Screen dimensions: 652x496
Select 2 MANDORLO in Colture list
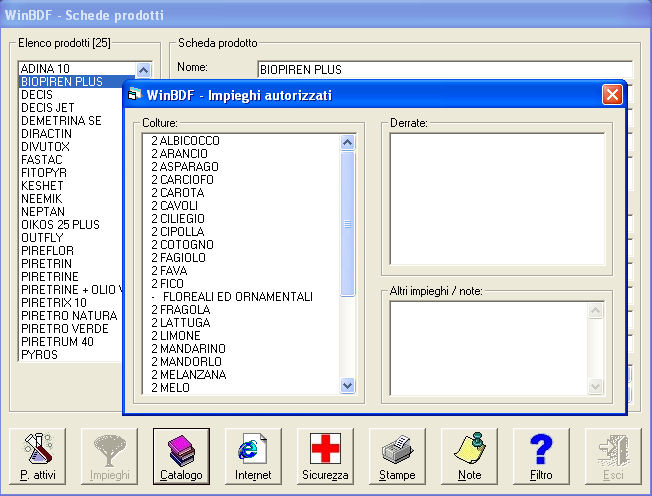[242, 361]
